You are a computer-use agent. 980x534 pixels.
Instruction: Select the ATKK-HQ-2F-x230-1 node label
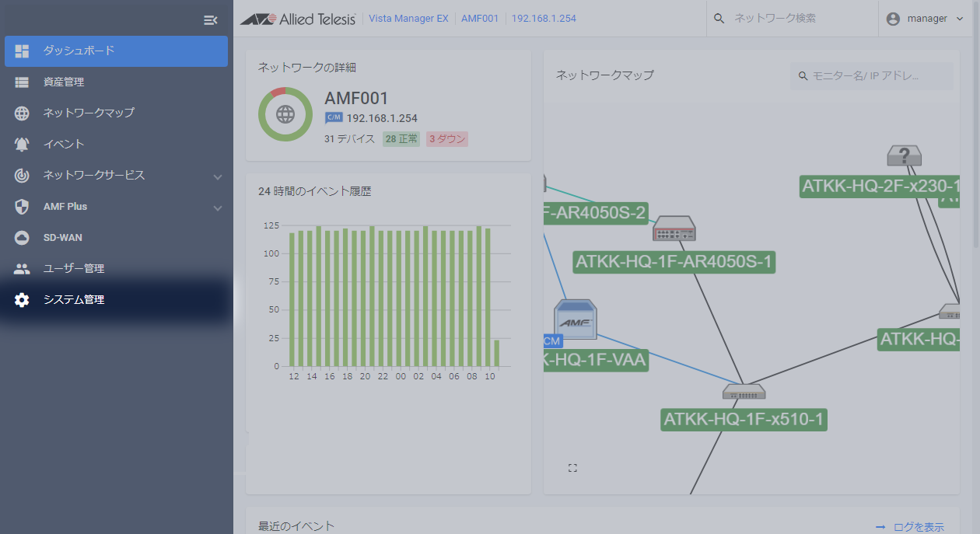(x=880, y=187)
